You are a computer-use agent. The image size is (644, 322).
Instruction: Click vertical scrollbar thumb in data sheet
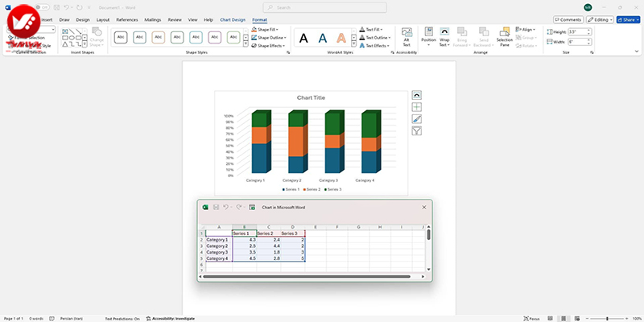point(428,234)
